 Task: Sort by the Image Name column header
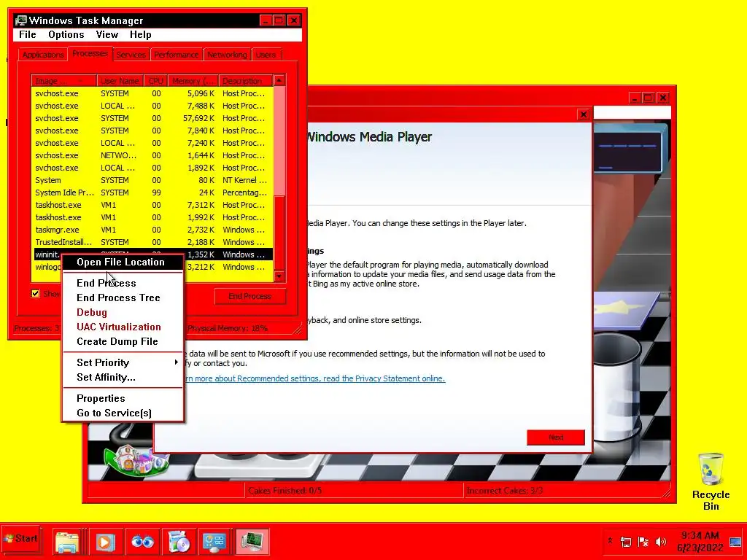[x=64, y=81]
